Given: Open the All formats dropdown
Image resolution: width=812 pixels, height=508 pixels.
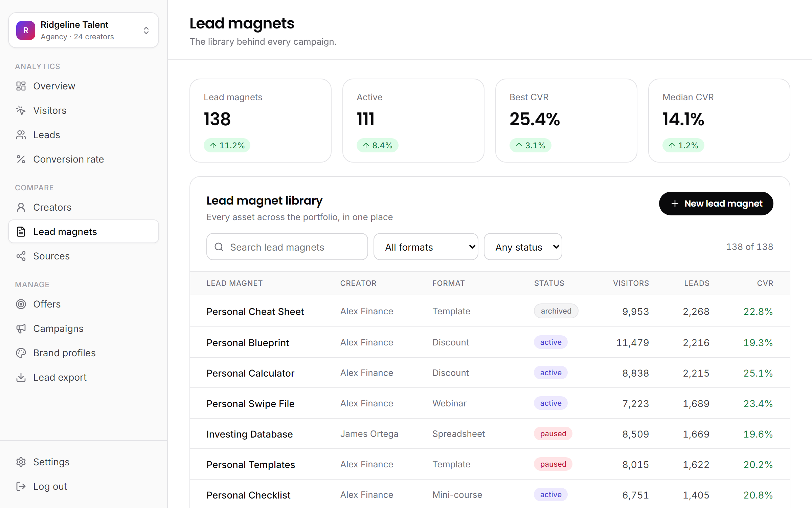Looking at the screenshot, I should coord(426,247).
